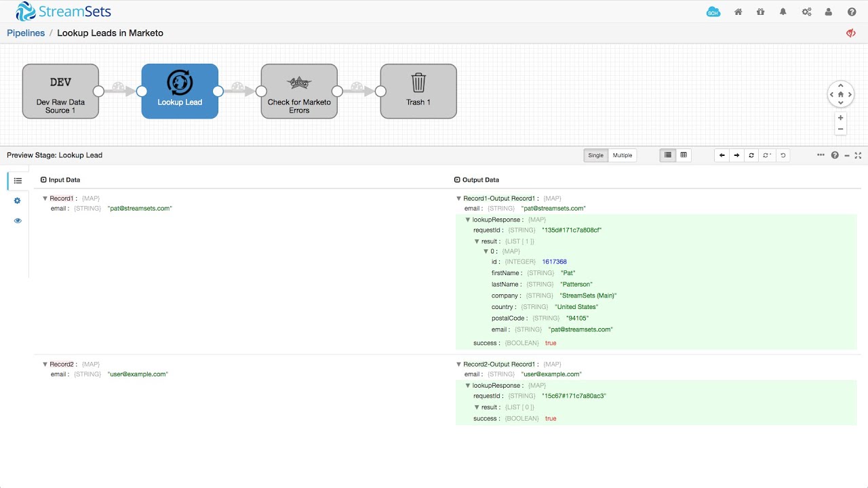The image size is (868, 488).
Task: Click the red close-preview eye icon
Action: pos(850,33)
